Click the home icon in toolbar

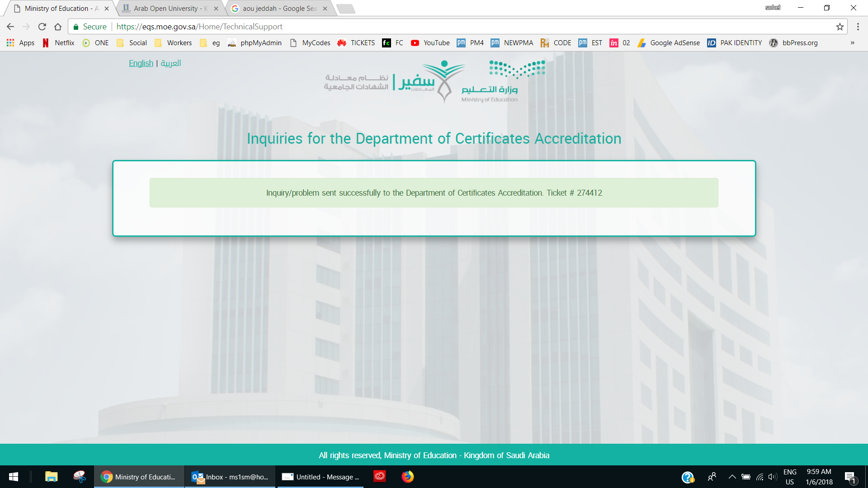pyautogui.click(x=58, y=27)
